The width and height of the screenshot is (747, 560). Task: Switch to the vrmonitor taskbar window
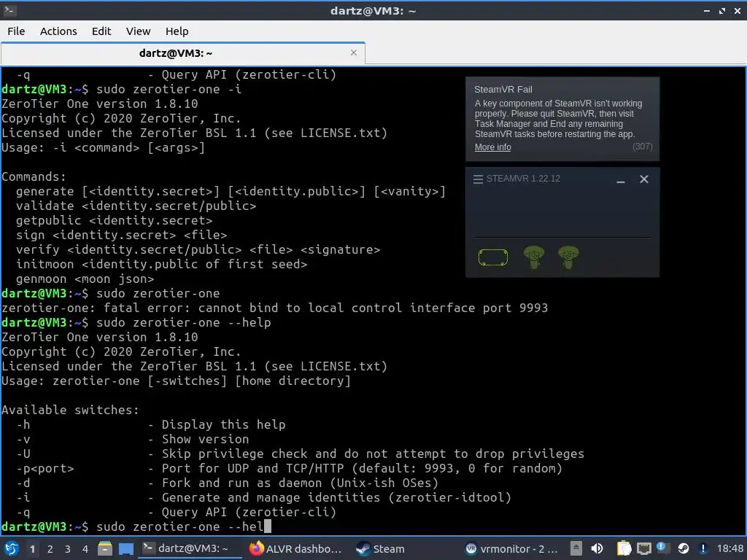[511, 548]
